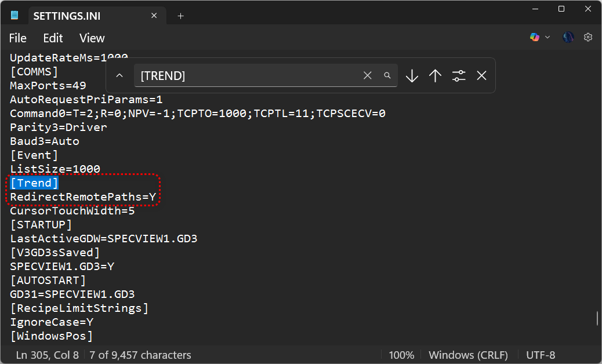Click the Copilot icon in toolbar
The height and width of the screenshot is (364, 602).
pos(534,37)
